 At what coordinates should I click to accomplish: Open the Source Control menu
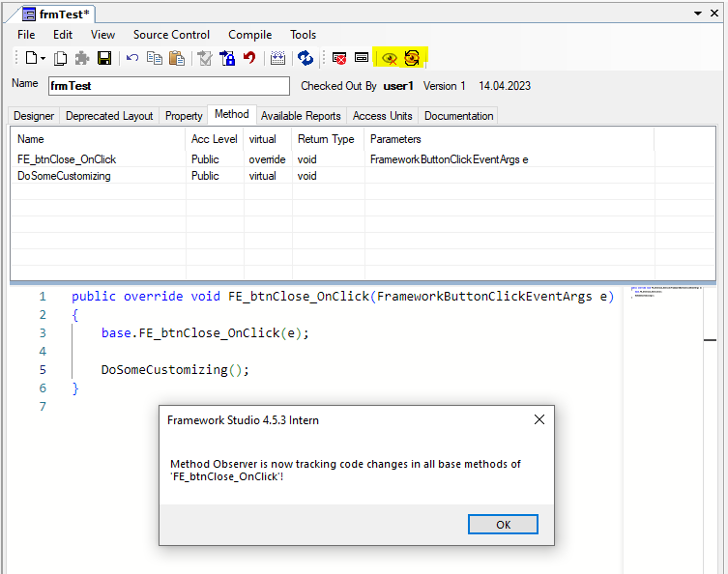(171, 35)
